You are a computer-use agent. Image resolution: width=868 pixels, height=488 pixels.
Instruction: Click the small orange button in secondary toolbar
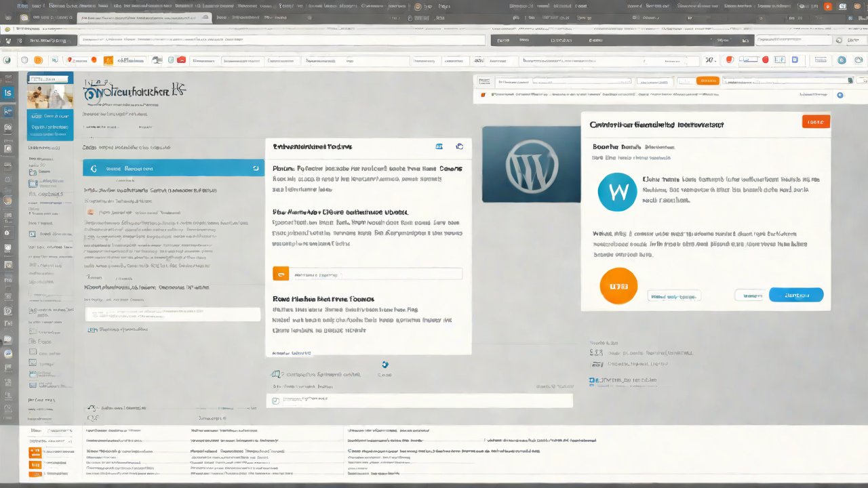pos(707,81)
